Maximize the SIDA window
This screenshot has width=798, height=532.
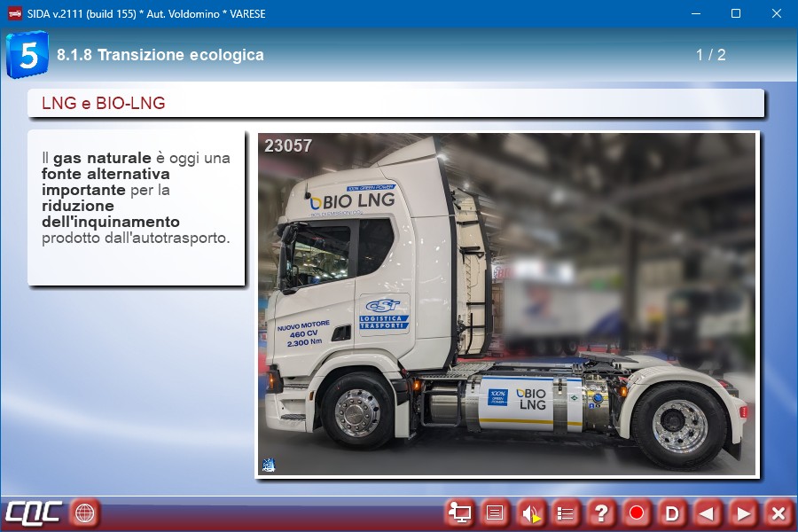[735, 13]
